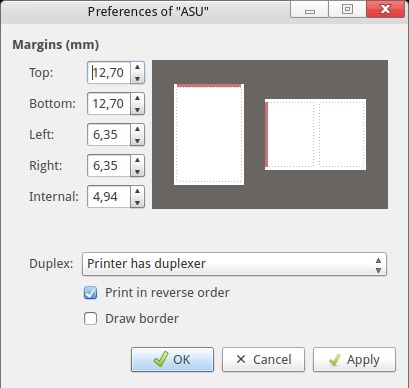
Task: Decrease the Top margin with down arrow
Action: pos(137,78)
